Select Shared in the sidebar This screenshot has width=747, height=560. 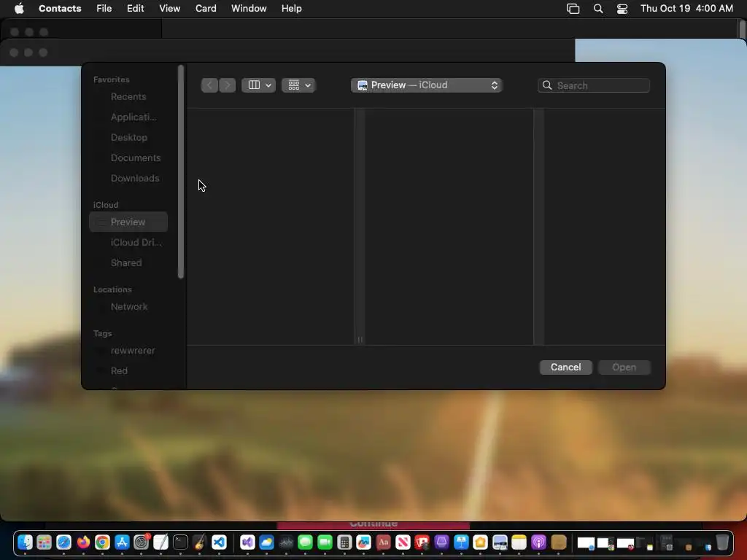[x=128, y=262]
